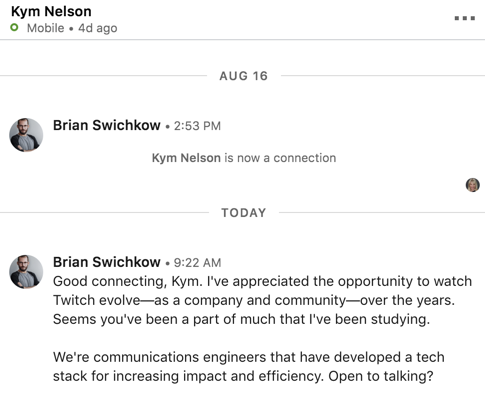This screenshot has width=485, height=400.
Task: Click the "Good connecting, Kym" message paragraph
Action: tap(262, 300)
